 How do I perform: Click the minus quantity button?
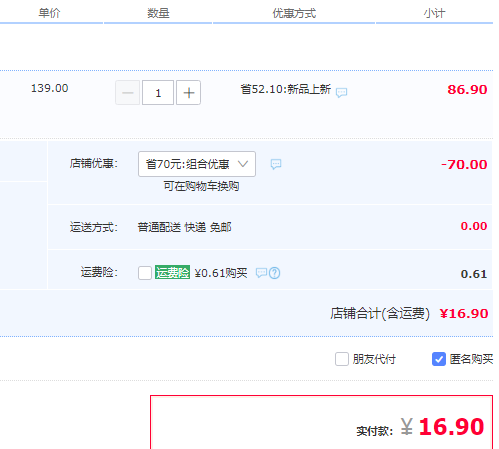coord(127,93)
